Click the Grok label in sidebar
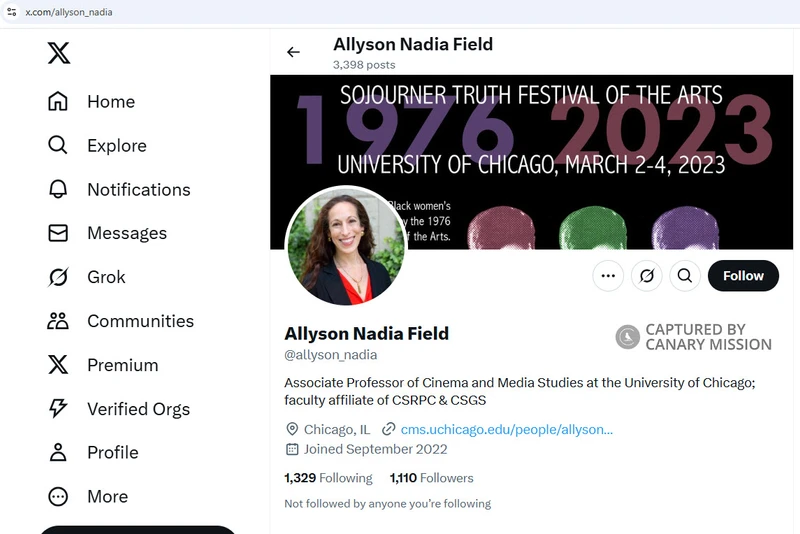 (x=106, y=277)
